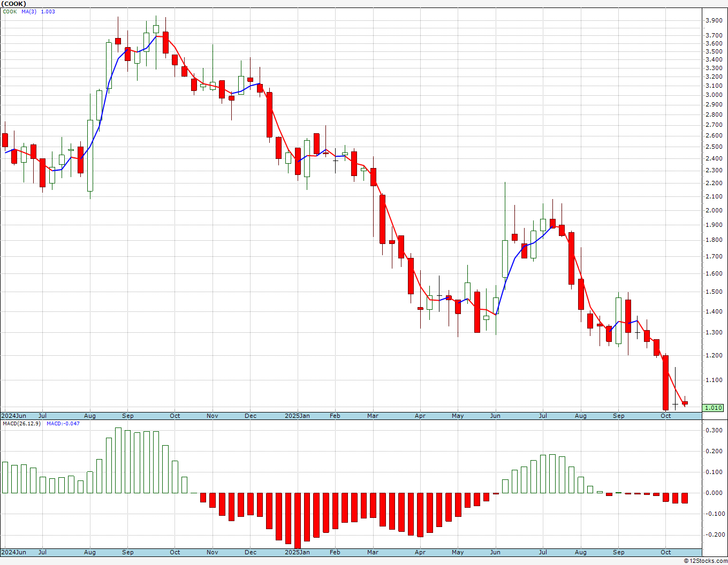Click the 3.900 price axis label

click(714, 20)
